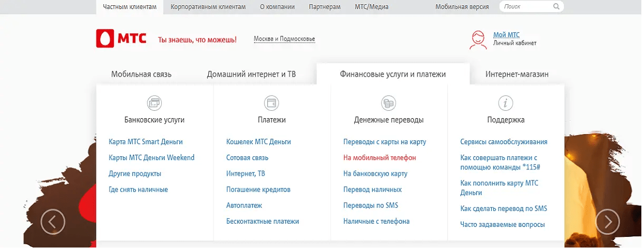
Task: Open the Мой МТС link
Action: point(506,35)
